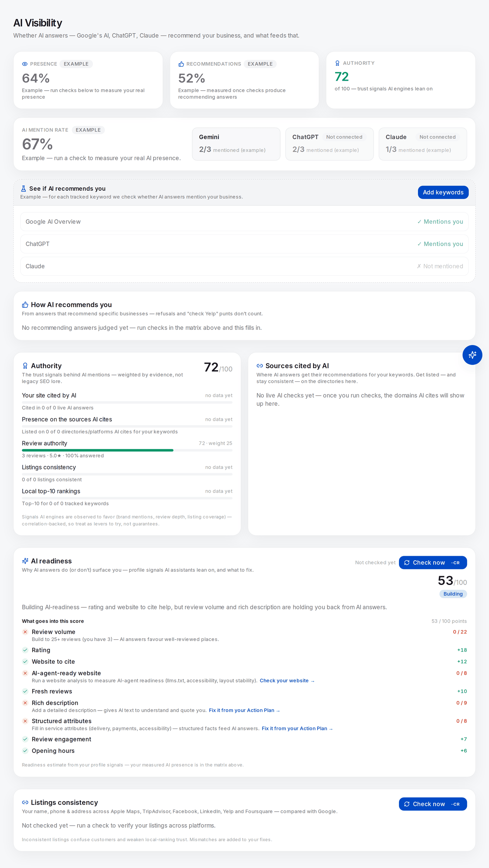The width and height of the screenshot is (489, 868).
Task: Click the Building status badge
Action: (453, 594)
